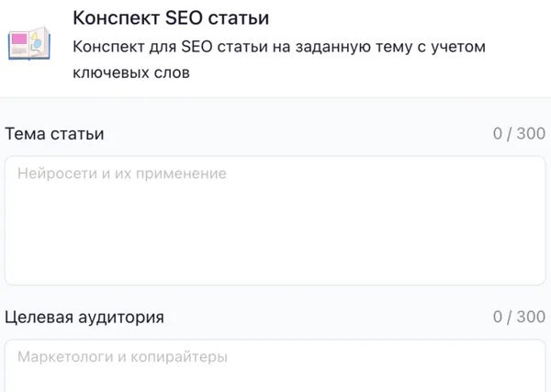Click the 0 / 300 counter for "Целевая аудитория"
The width and height of the screenshot is (551, 392).
[519, 318]
